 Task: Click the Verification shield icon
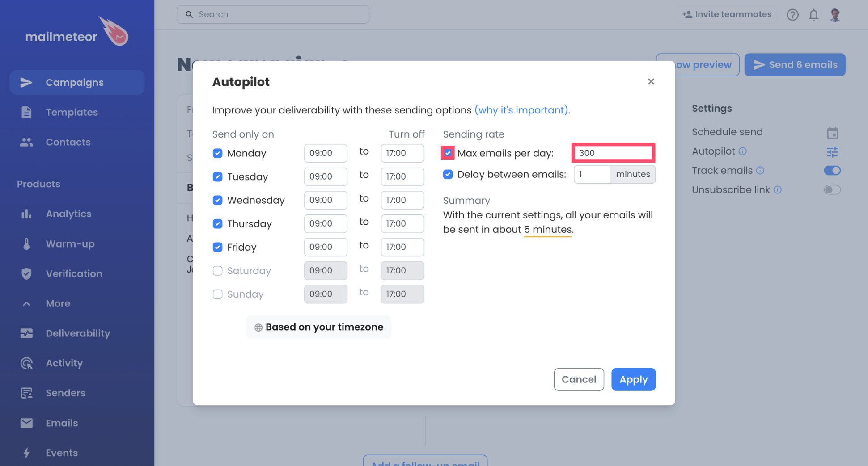pyautogui.click(x=26, y=274)
